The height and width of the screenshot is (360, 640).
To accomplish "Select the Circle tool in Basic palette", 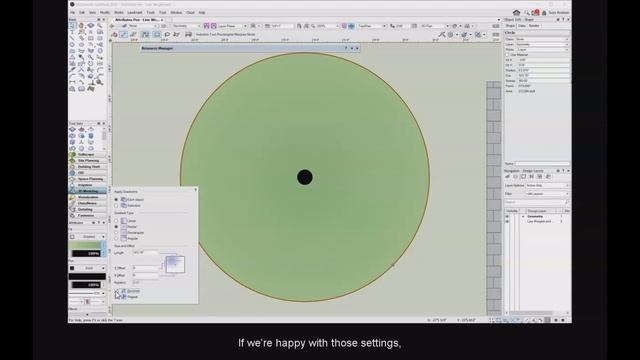I will pyautogui.click(x=73, y=45).
